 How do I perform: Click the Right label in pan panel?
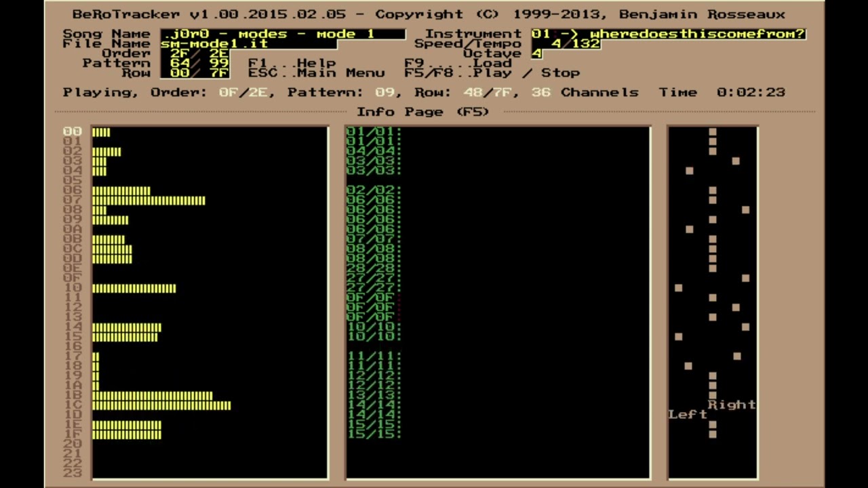point(732,405)
